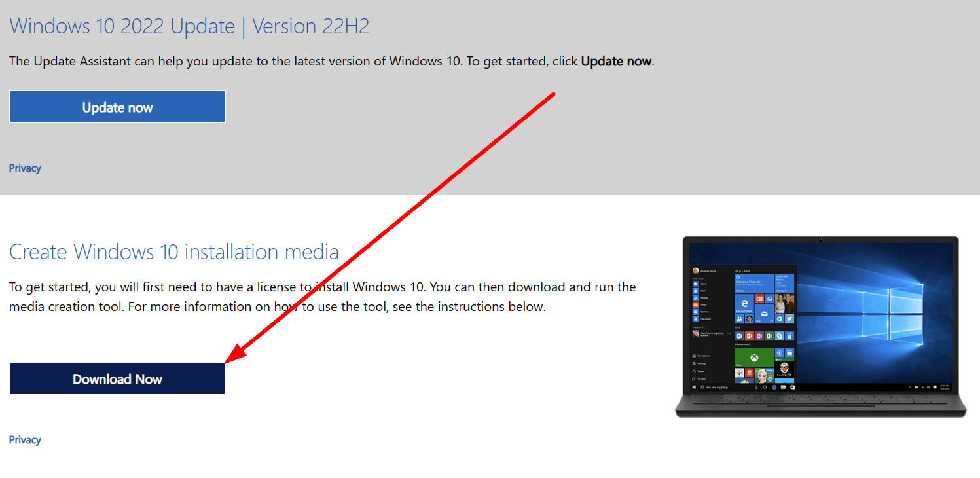This screenshot has height=478, width=980.
Task: Click the heading "Windows 10 2022 Update | Version 22H2"
Action: [189, 26]
